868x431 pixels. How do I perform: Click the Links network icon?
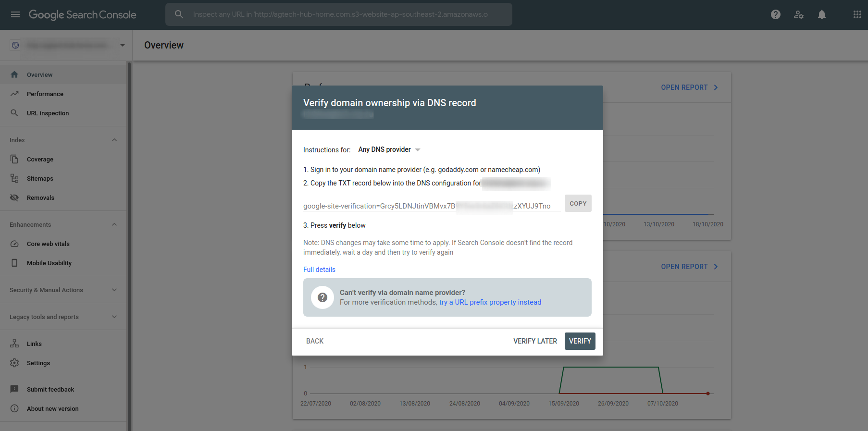(x=14, y=344)
